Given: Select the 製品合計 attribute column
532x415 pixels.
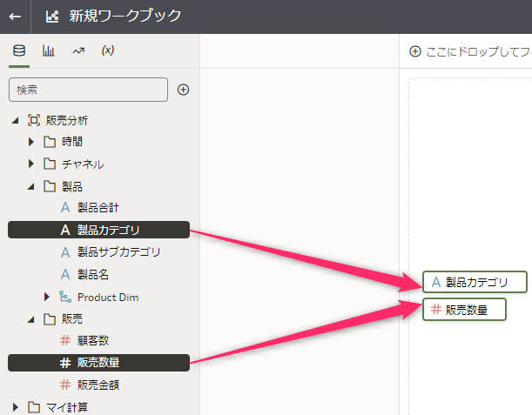Looking at the screenshot, I should pyautogui.click(x=98, y=207).
